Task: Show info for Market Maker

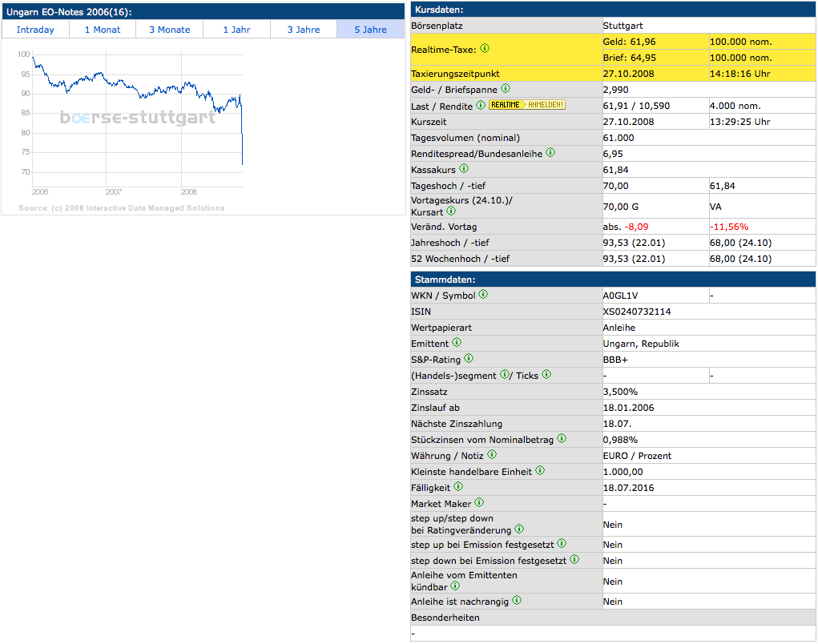Action: [479, 503]
